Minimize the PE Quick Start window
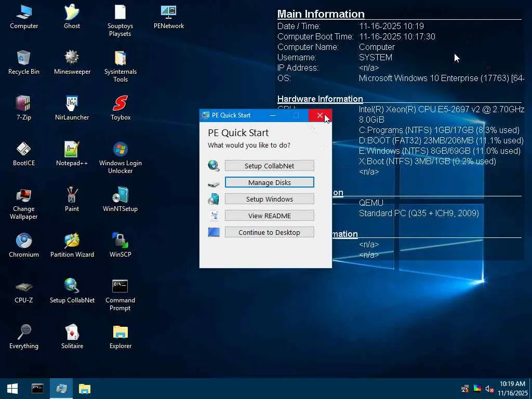This screenshot has width=532, height=399. tap(273, 115)
